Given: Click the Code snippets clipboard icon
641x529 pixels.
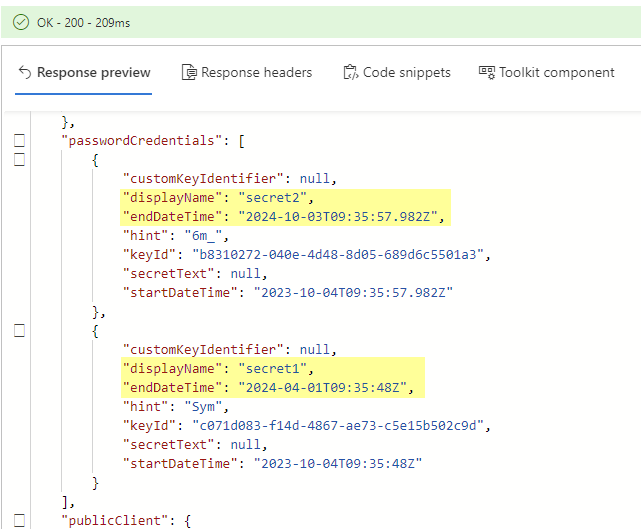Looking at the screenshot, I should (350, 72).
